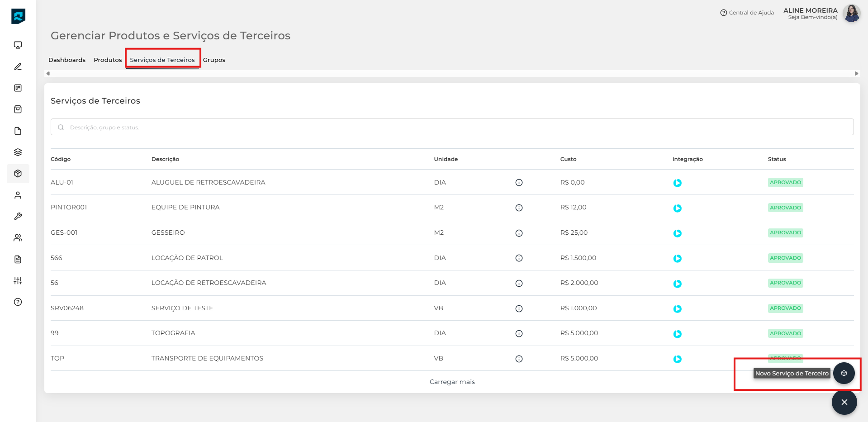This screenshot has height=422, width=868.
Task: Click the multiple users sidebar icon
Action: (x=18, y=238)
